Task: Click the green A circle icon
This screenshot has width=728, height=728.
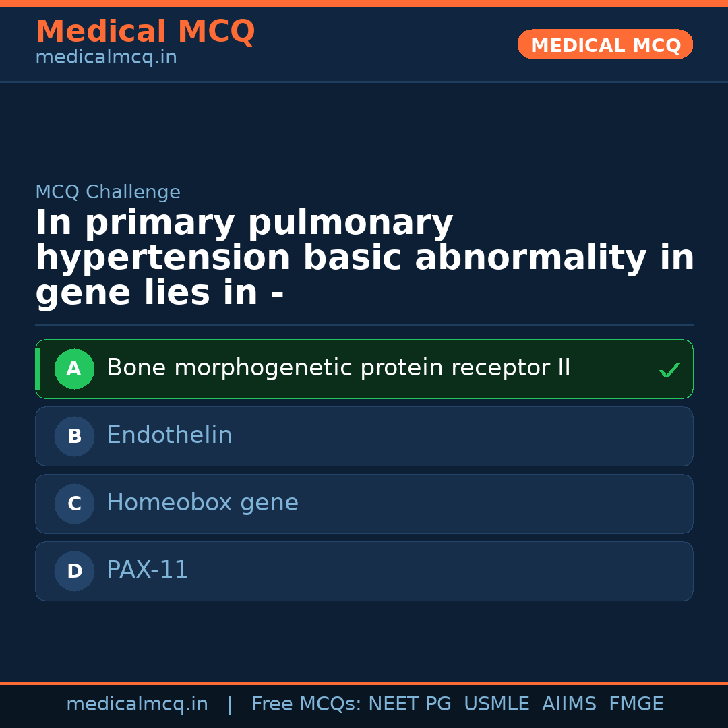Action: (74, 369)
